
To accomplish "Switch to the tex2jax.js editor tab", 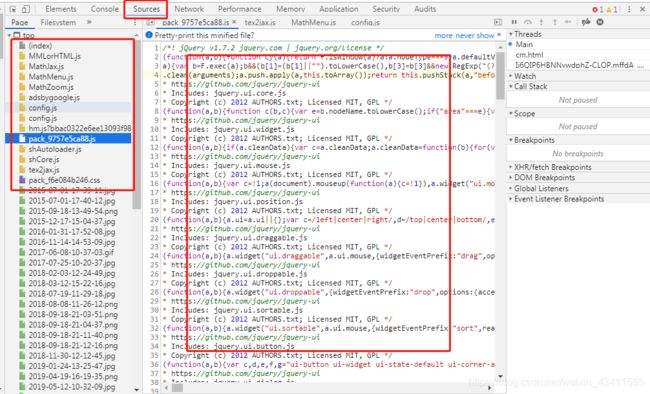I will pyautogui.click(x=260, y=22).
